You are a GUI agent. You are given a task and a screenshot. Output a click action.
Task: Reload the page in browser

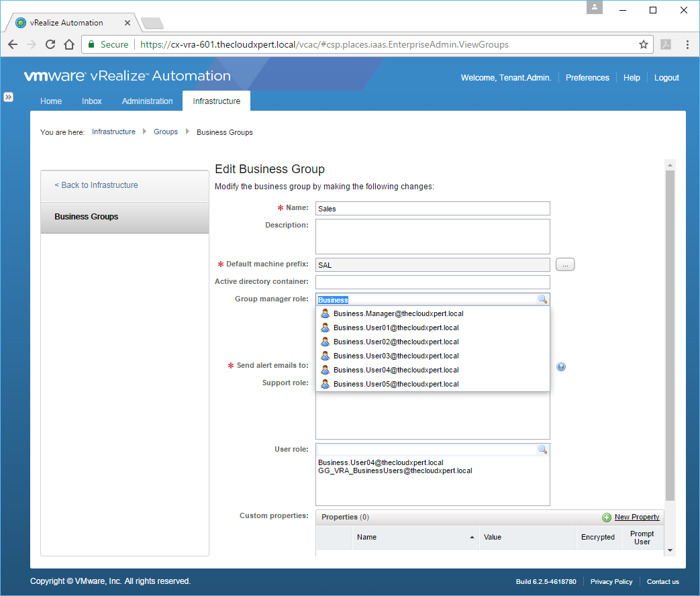50,45
